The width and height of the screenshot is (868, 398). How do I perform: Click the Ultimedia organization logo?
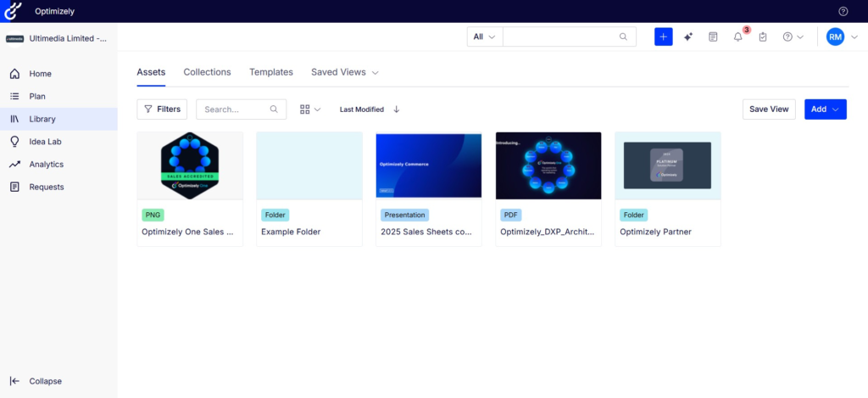(x=14, y=39)
